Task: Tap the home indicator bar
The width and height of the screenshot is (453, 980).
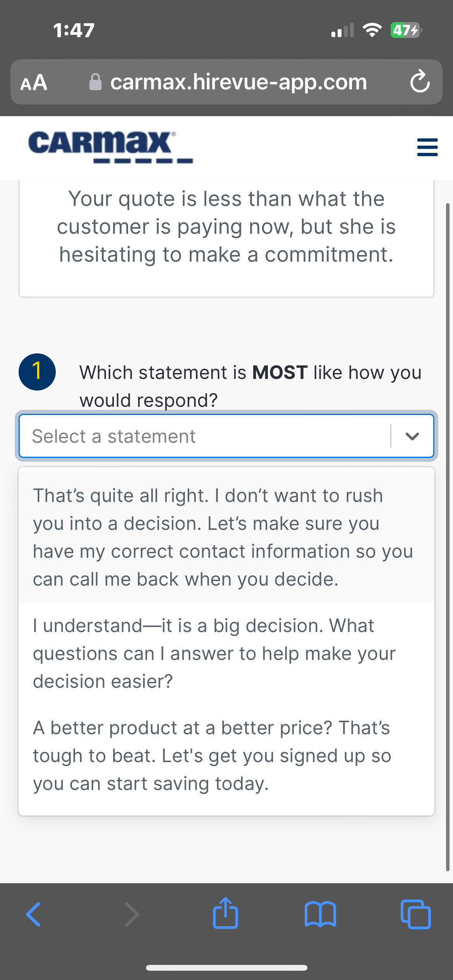Action: coord(226,968)
